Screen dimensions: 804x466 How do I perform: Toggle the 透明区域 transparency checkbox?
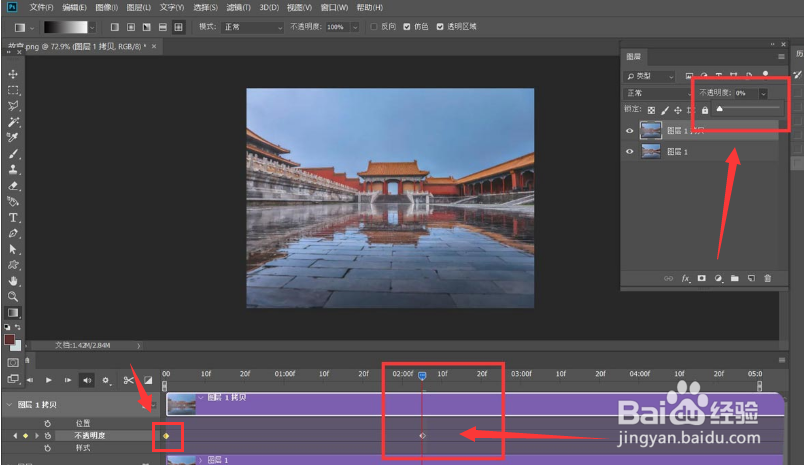pos(440,27)
